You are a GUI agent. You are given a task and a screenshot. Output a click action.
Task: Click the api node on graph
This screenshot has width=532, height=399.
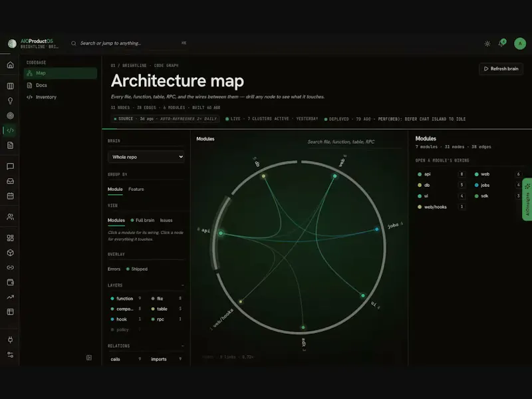click(221, 233)
